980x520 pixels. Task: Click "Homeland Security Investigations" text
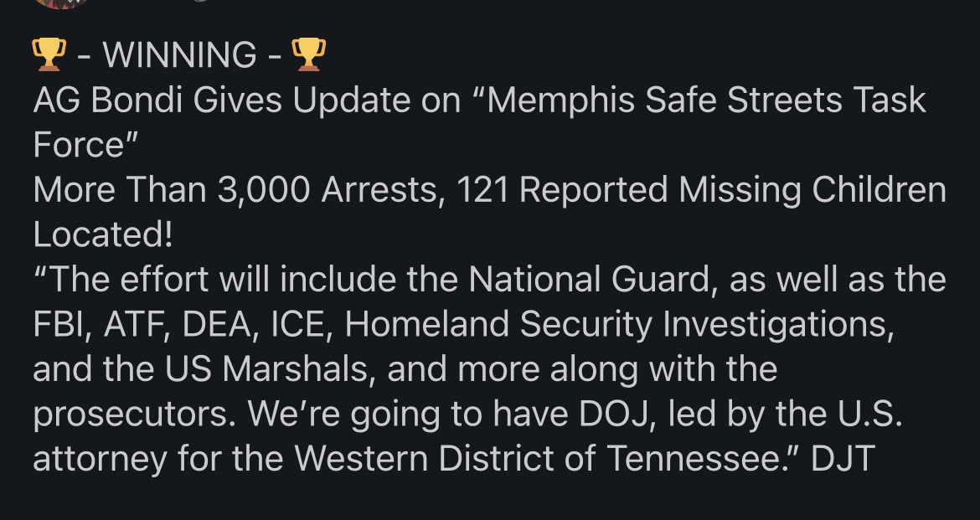click(x=619, y=325)
